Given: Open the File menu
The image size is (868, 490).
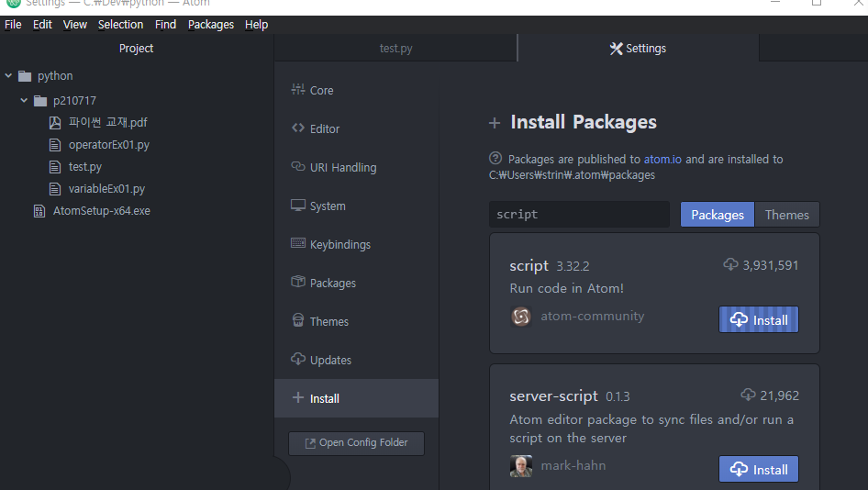Looking at the screenshot, I should pyautogui.click(x=13, y=25).
